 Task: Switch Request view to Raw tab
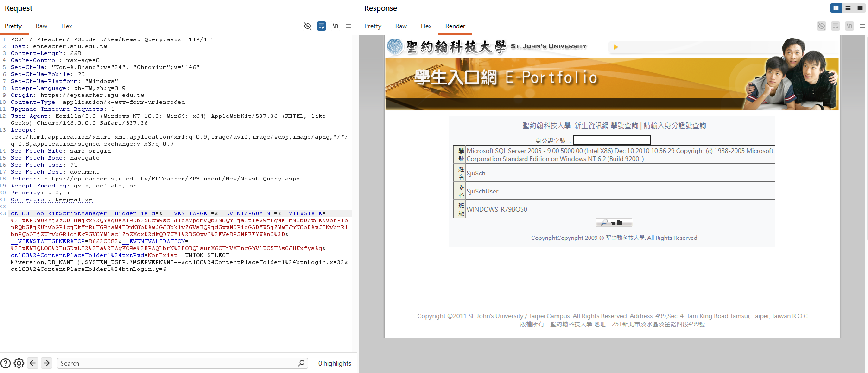coord(42,26)
